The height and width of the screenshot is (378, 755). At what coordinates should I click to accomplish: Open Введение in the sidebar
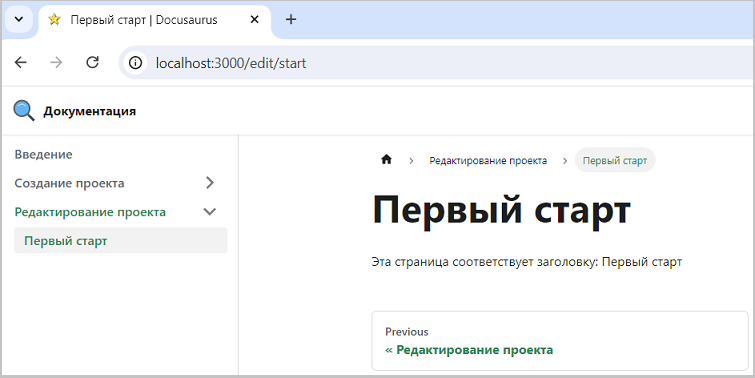pyautogui.click(x=43, y=155)
